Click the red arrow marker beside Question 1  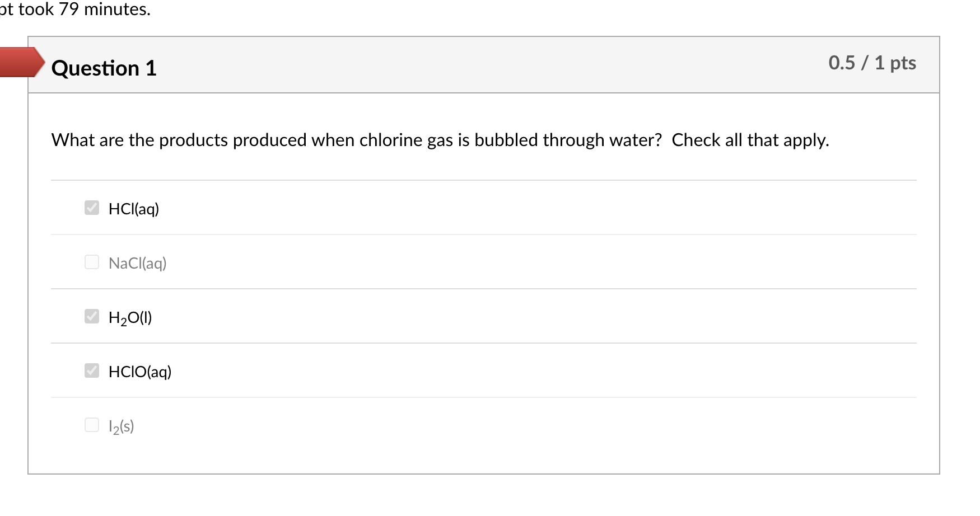point(21,62)
